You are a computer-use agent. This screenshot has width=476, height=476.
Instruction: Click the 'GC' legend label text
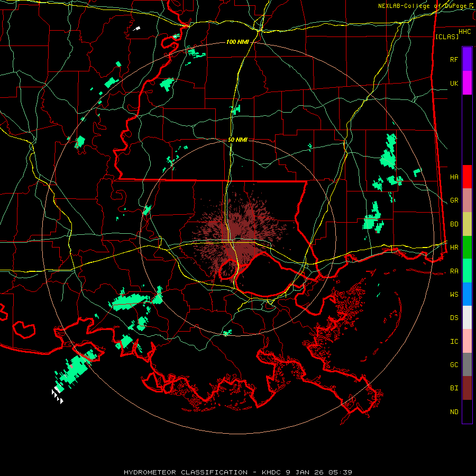click(x=454, y=365)
